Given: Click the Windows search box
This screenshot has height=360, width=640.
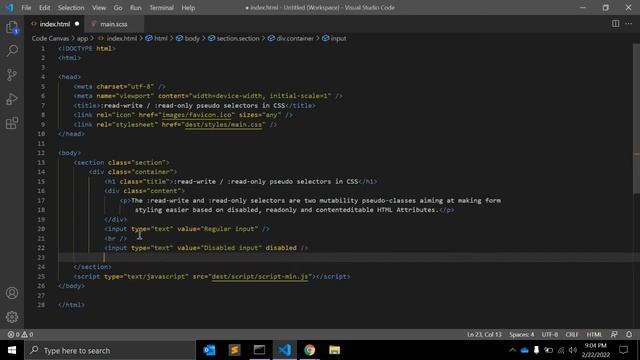Looking at the screenshot, I should 110,350.
